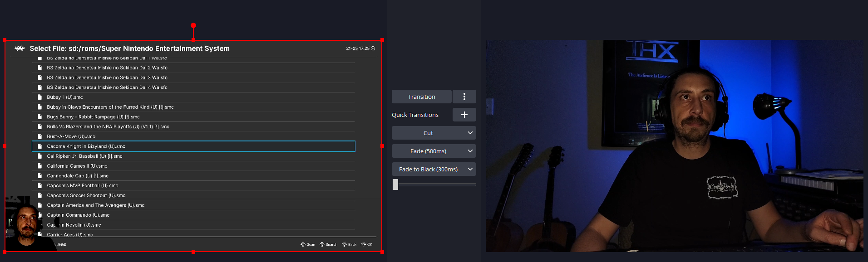This screenshot has height=262, width=868.
Task: Click file icon beside Bust-A-Move (U).smc
Action: coord(39,136)
